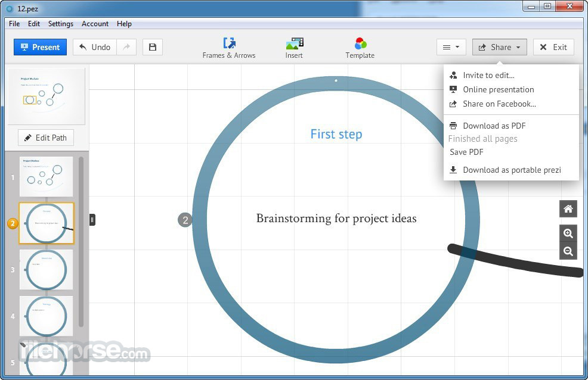Start the presentation with Present button
This screenshot has height=380, width=588.
pos(40,47)
